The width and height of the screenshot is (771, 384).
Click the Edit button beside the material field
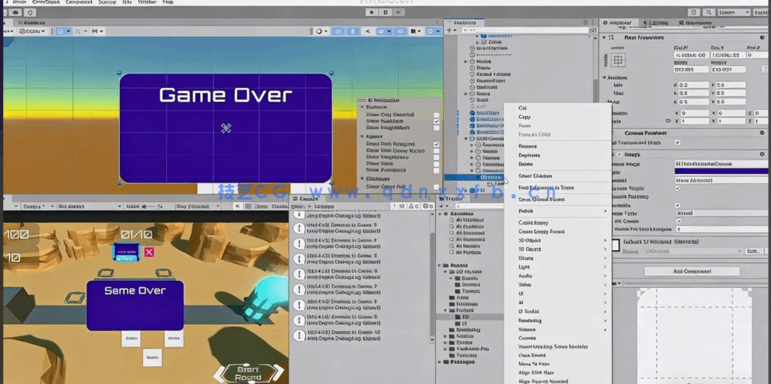point(753,251)
